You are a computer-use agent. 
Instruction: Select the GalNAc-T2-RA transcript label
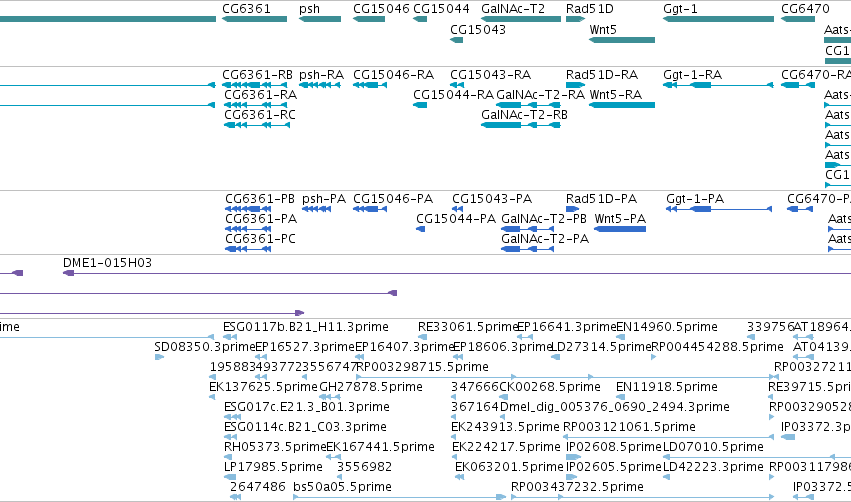(541, 94)
